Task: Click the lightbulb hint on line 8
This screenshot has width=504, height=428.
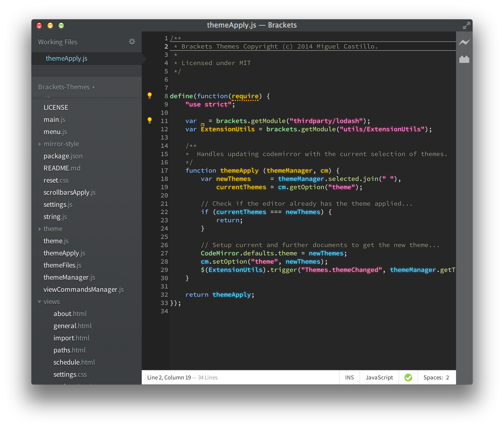Action: click(150, 96)
